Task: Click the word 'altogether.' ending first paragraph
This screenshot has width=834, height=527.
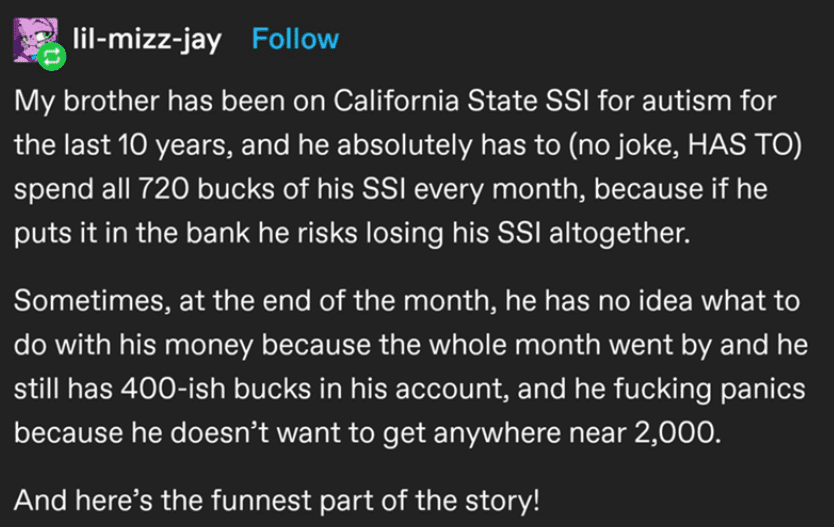Action: pos(619,233)
